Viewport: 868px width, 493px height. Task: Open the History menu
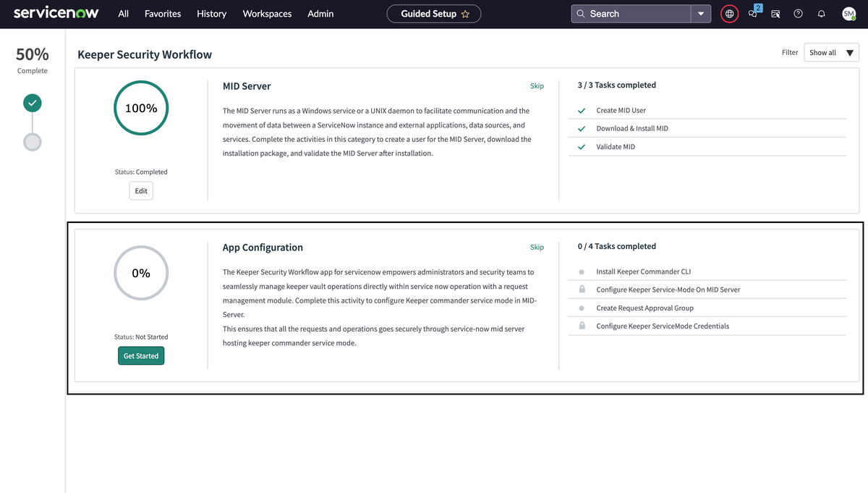click(211, 14)
